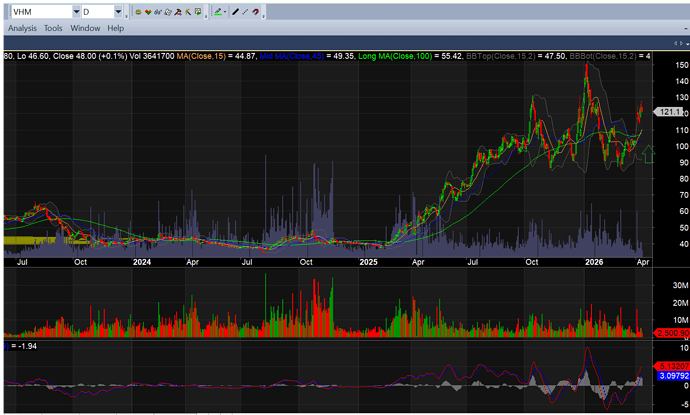Screen dimensions: 690x415
Task: Select the thick black line drawing tool
Action: coord(235,12)
